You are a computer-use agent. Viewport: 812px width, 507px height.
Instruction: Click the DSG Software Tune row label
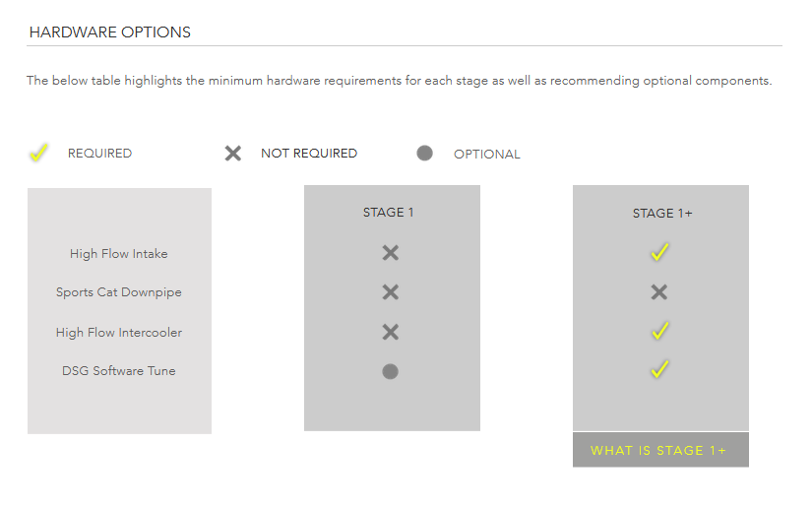(x=118, y=371)
